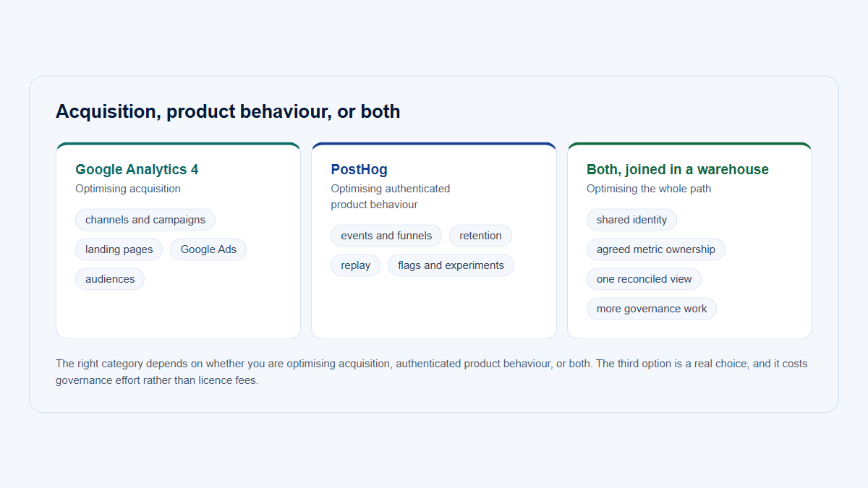Open the 'Both, joined in a warehouse' heading

pos(678,169)
